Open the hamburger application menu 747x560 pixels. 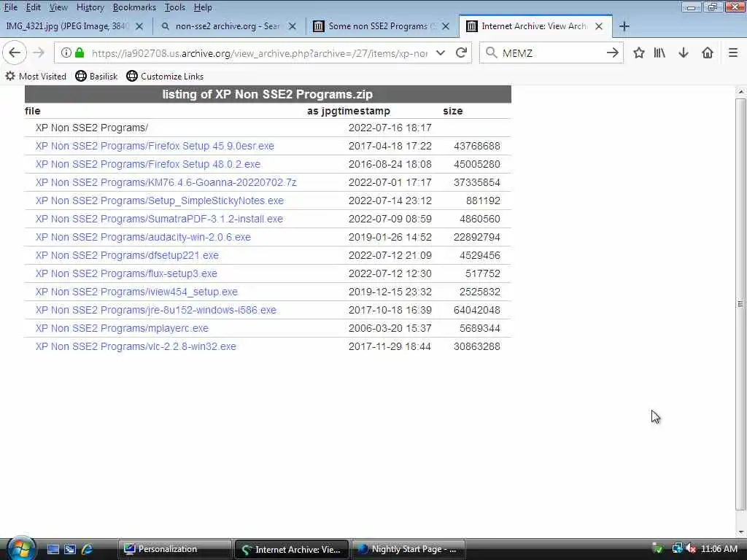click(733, 52)
